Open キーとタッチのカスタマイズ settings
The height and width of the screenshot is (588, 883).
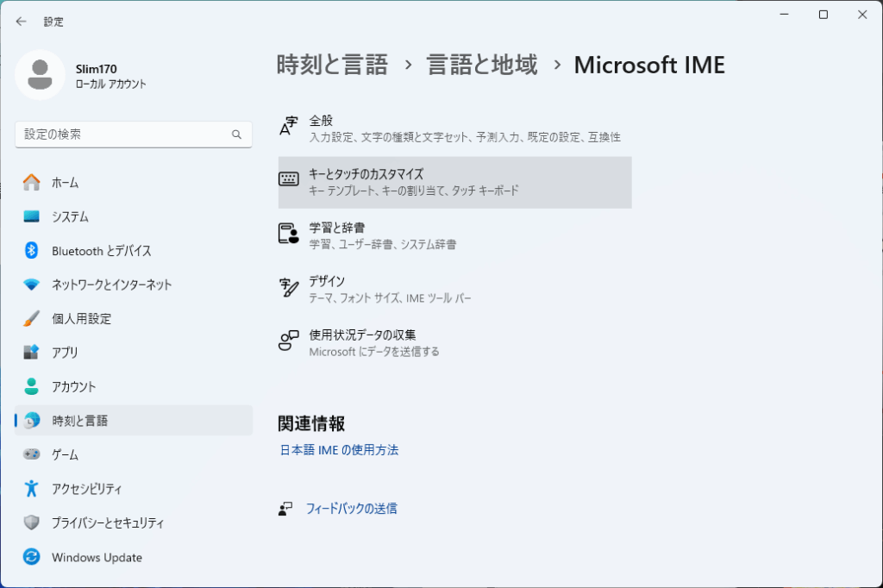tap(455, 183)
